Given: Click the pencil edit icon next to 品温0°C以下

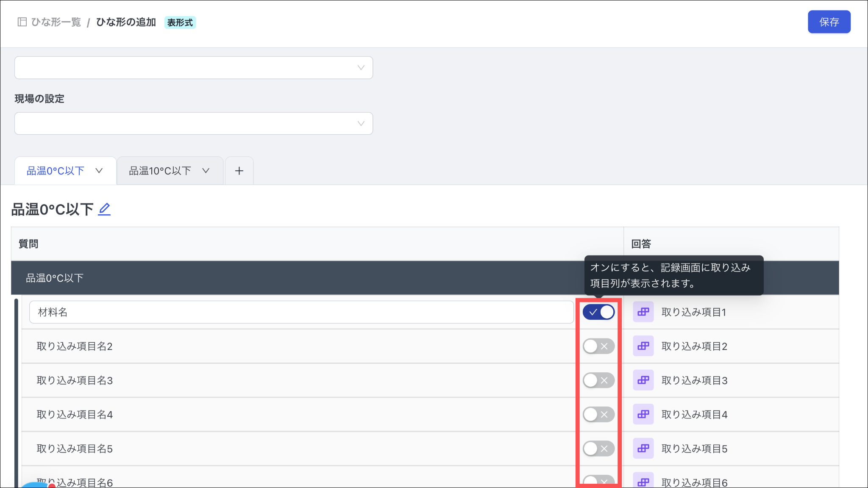Looking at the screenshot, I should click(104, 209).
